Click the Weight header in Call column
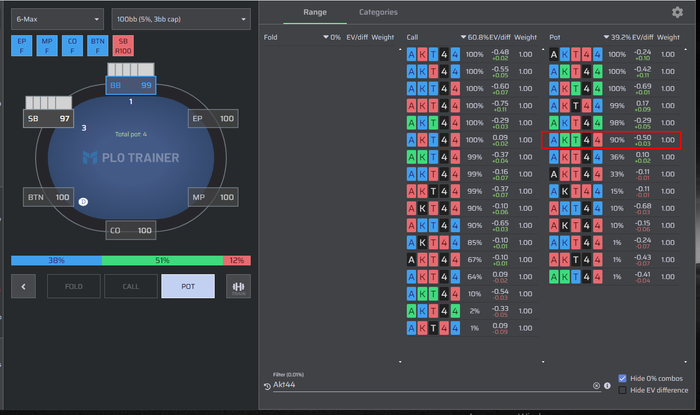Viewport: 700px width, 415px height. (525, 37)
